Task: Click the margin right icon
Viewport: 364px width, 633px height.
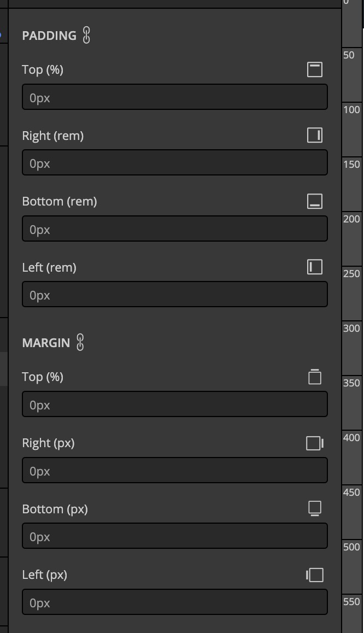Action: click(x=315, y=443)
